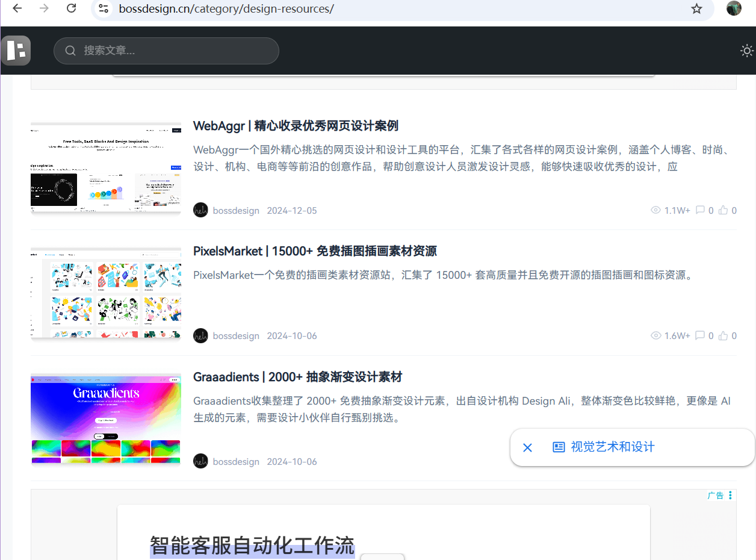The height and width of the screenshot is (560, 756).
Task: Click the 1.6W+ view count
Action: (x=677, y=336)
